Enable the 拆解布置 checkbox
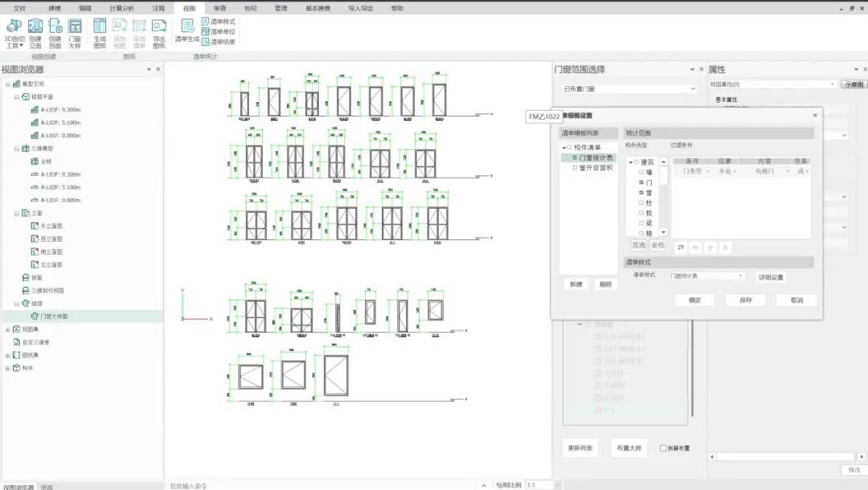 pos(663,448)
